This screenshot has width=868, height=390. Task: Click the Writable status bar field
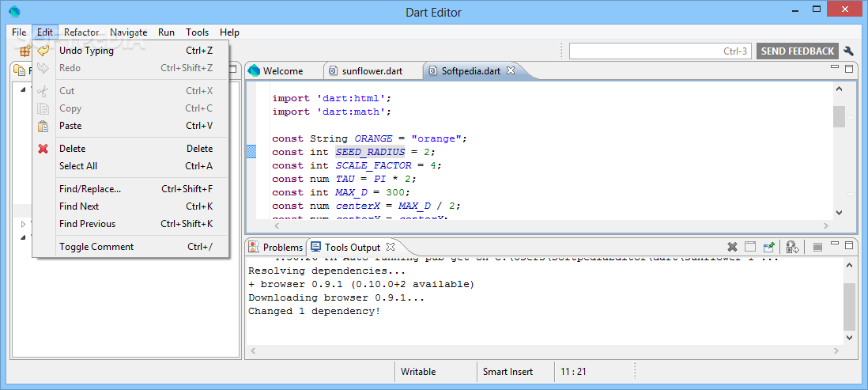pyautogui.click(x=418, y=372)
